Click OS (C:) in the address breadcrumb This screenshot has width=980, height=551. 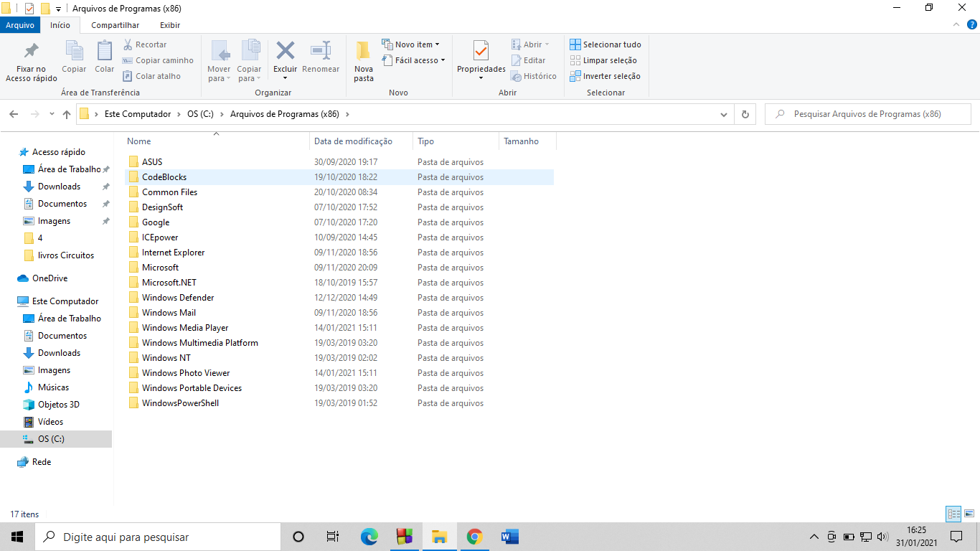pyautogui.click(x=201, y=114)
